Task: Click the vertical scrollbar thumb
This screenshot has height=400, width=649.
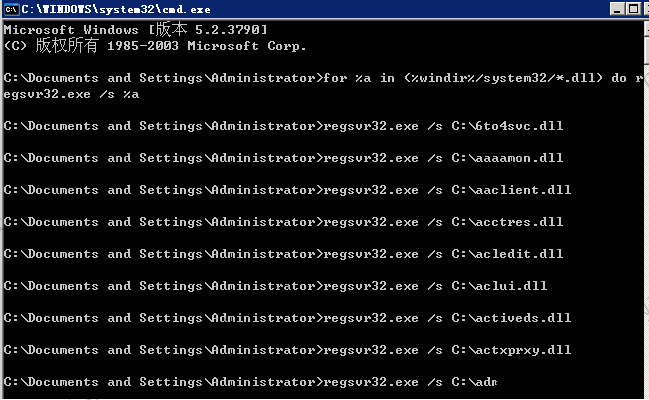Action: click(647, 50)
